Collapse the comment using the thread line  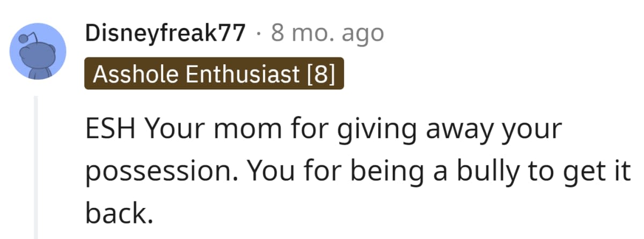click(36, 166)
